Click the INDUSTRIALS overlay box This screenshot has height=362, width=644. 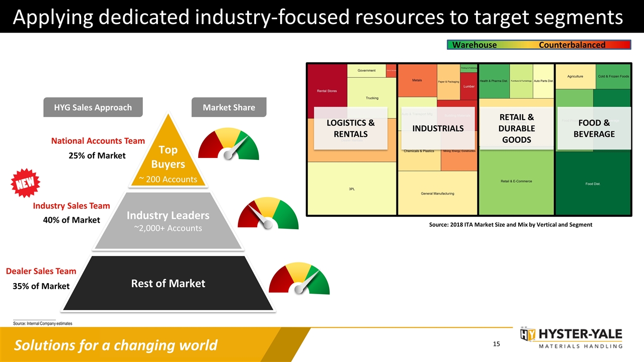point(438,128)
